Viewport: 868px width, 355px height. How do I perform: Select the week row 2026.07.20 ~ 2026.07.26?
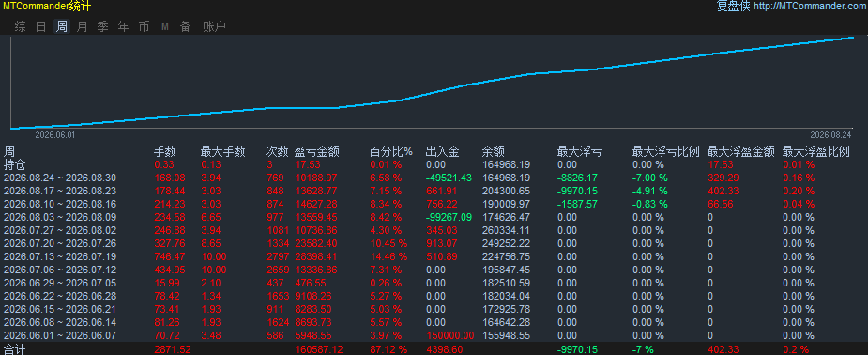(x=434, y=243)
